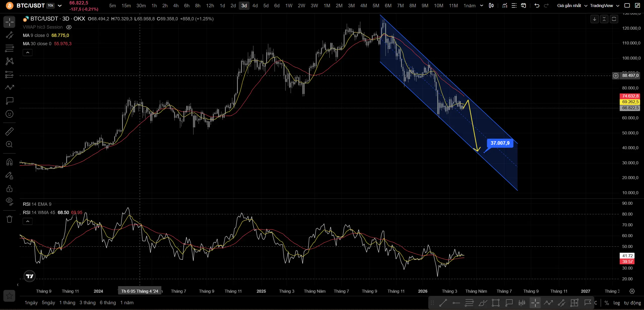Select the crosshair cursor tool
The width and height of the screenshot is (644, 310).
tap(9, 22)
